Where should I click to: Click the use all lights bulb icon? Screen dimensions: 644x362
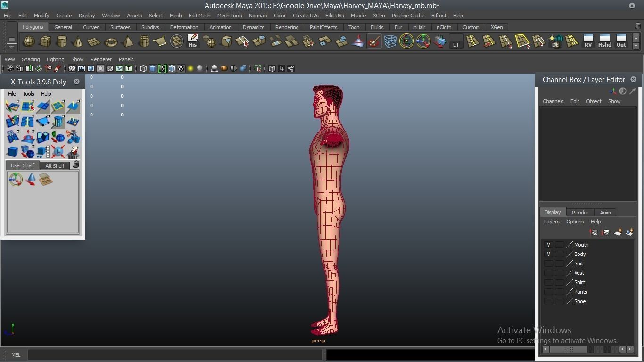190,68
